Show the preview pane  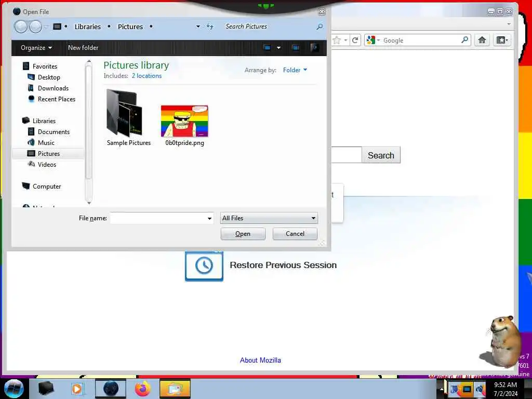tap(296, 48)
